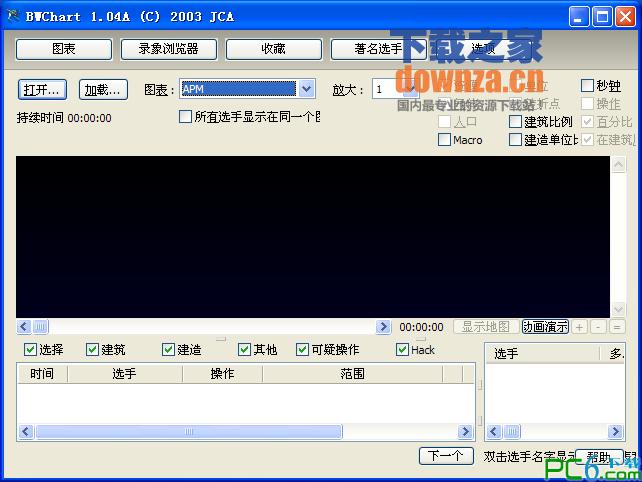This screenshot has width=642, height=482.
Task: Click action list scroll right arrow
Action: [466, 432]
